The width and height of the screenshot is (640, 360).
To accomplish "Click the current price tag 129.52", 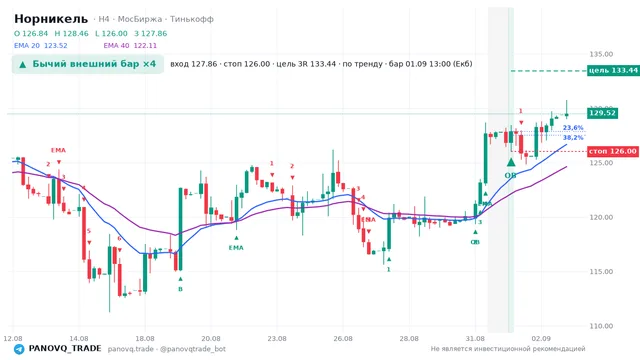I will (602, 113).
